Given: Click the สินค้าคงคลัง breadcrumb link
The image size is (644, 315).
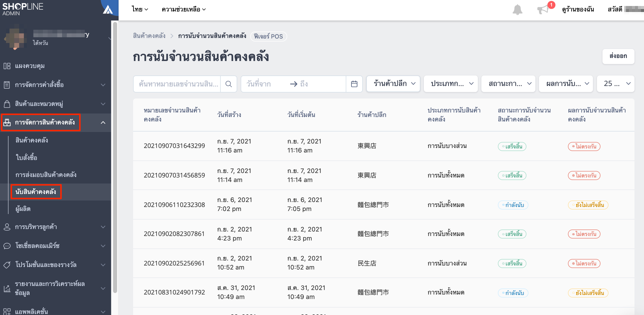Looking at the screenshot, I should tap(149, 36).
